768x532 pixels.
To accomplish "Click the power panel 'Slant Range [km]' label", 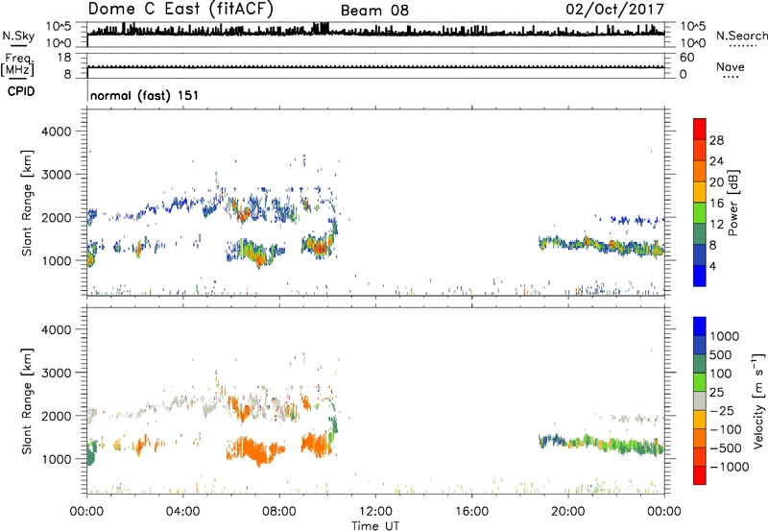I will coord(28,203).
